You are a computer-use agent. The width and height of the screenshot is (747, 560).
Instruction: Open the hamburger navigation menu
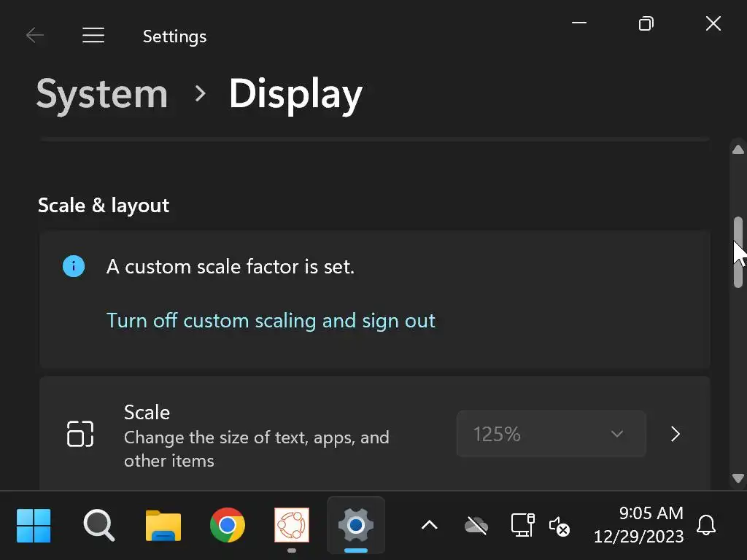[x=93, y=36]
